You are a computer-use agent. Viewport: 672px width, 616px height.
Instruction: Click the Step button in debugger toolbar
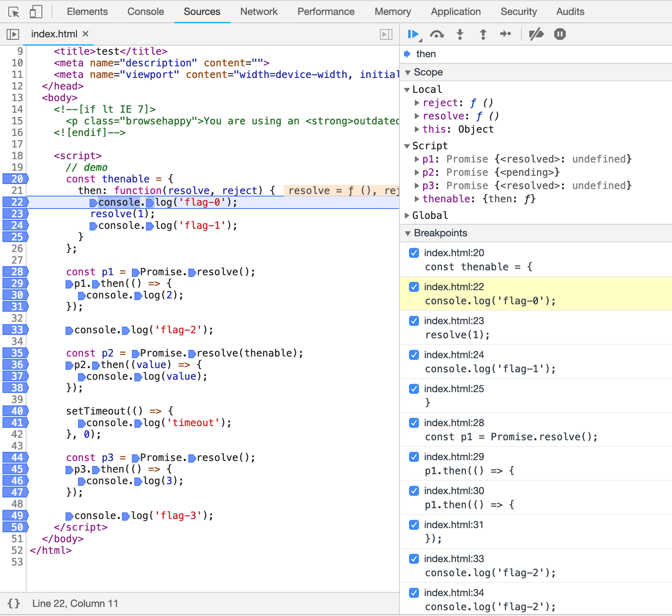point(505,34)
